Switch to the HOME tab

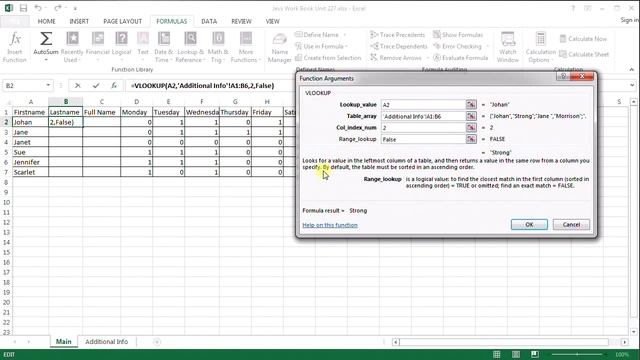point(46,21)
